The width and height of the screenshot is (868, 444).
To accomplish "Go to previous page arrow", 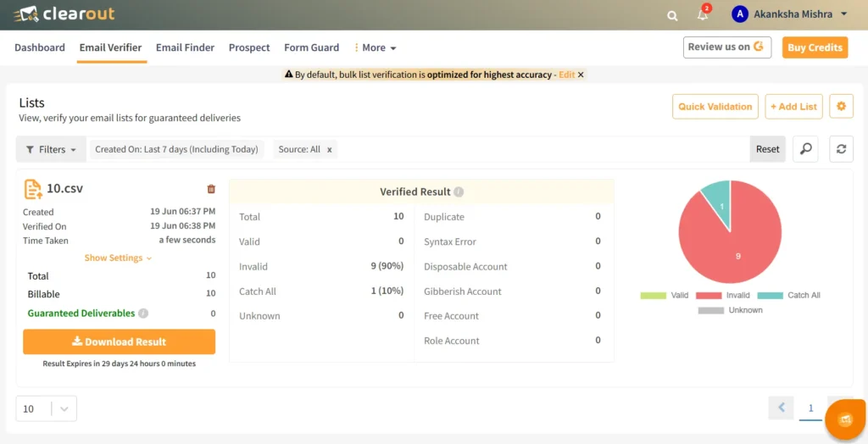I will [x=781, y=408].
